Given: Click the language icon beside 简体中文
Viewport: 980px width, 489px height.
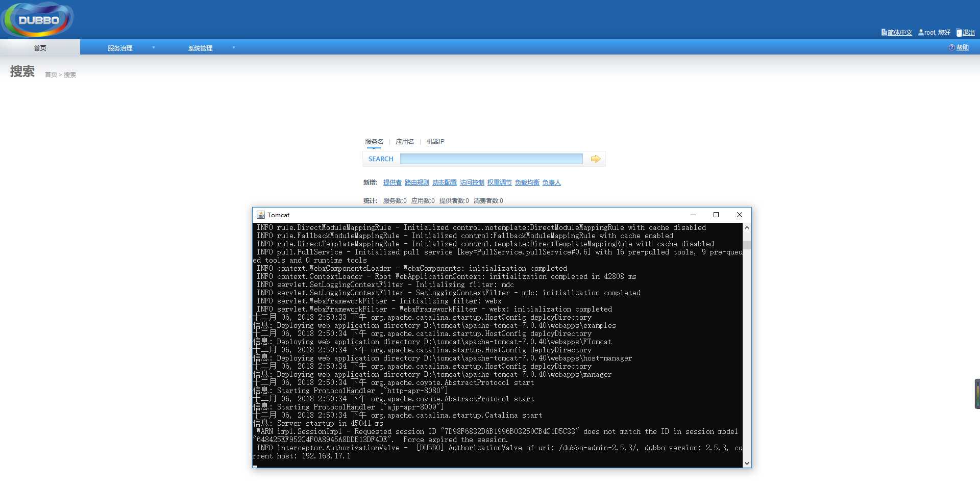Looking at the screenshot, I should click(x=884, y=32).
